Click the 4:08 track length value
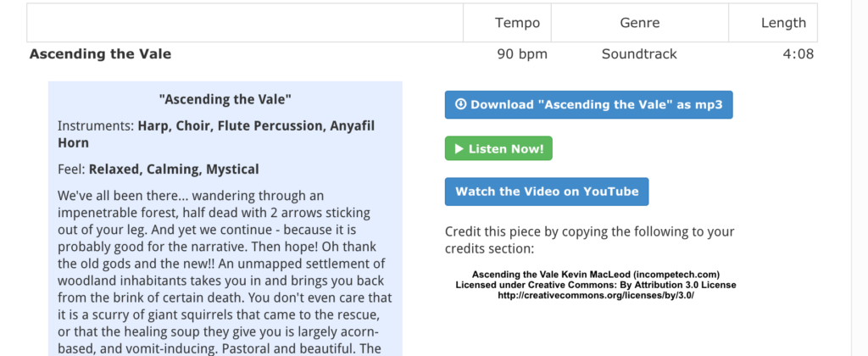Screen dimensions: 868x356 pos(798,54)
